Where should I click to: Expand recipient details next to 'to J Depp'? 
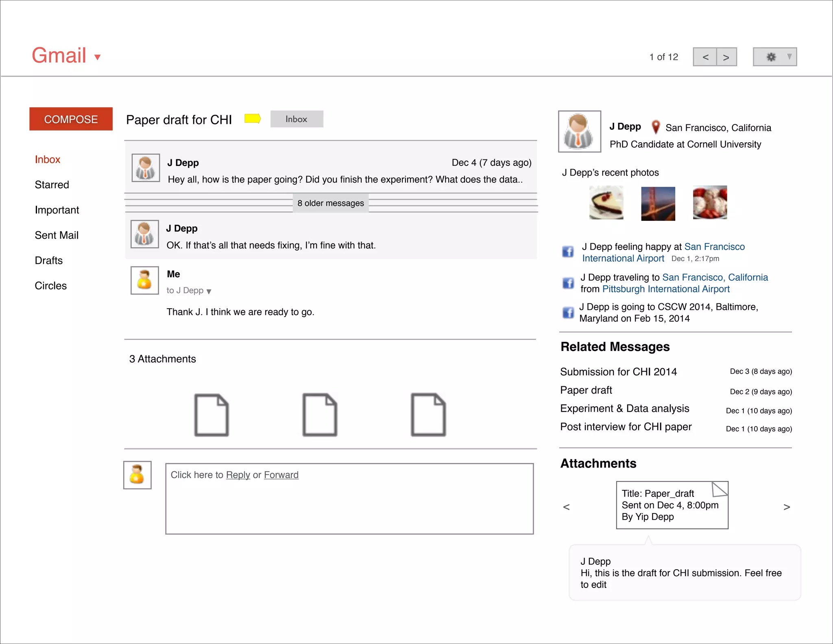tap(209, 291)
